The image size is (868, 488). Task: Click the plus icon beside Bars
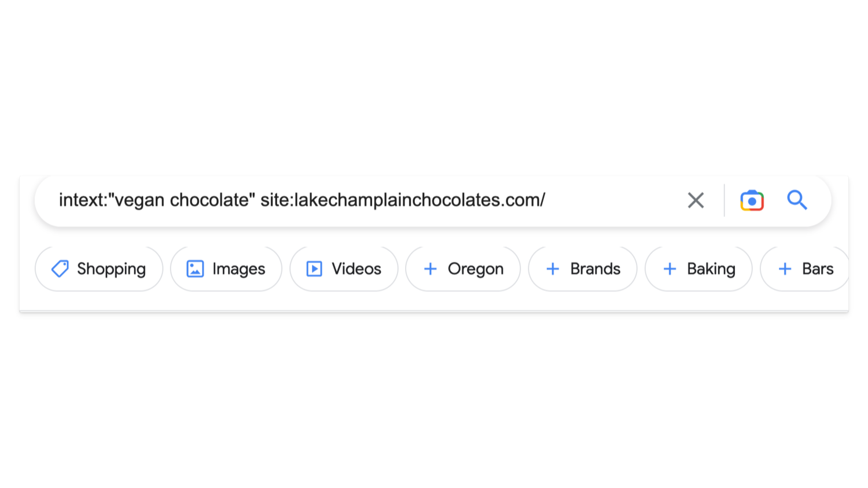[785, 269]
